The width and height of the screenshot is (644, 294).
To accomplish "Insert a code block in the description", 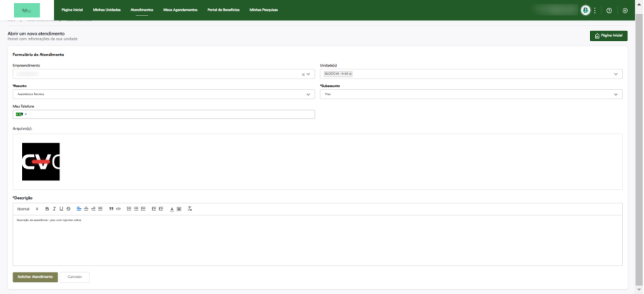I will point(118,209).
